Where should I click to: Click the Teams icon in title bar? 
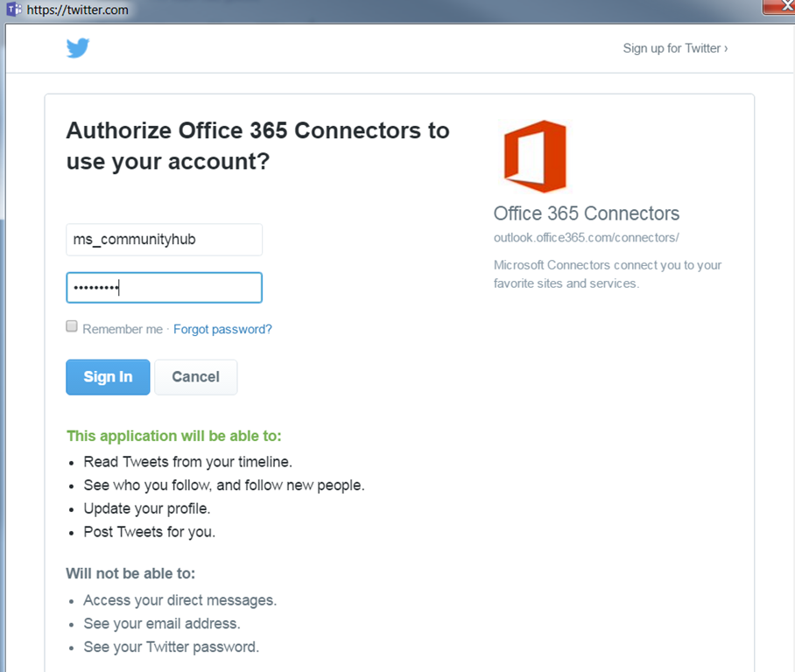[13, 10]
